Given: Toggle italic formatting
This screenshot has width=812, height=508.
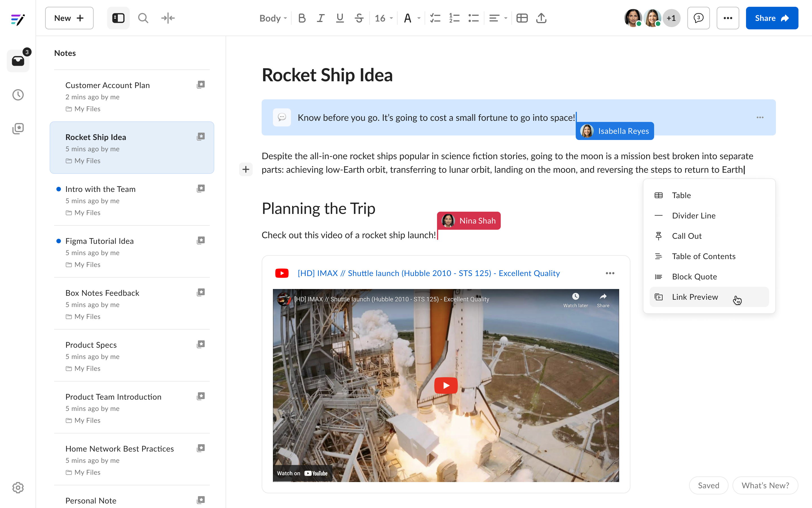Looking at the screenshot, I should point(321,18).
